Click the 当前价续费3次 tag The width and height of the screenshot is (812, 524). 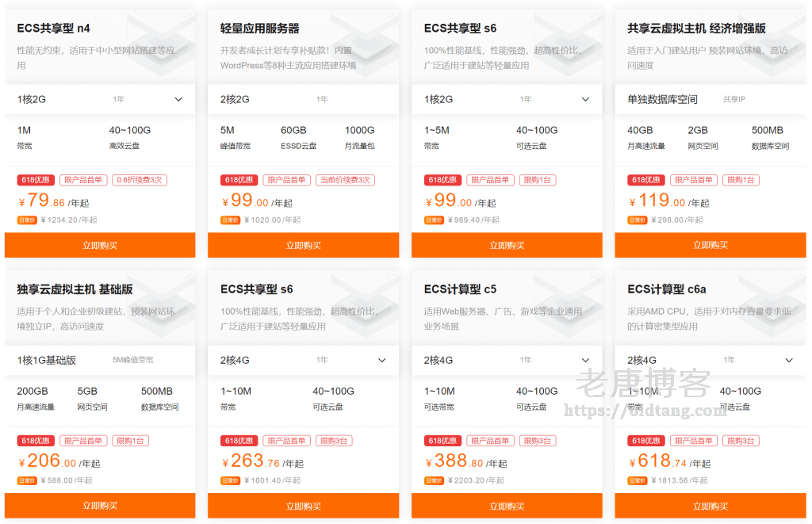tap(343, 180)
